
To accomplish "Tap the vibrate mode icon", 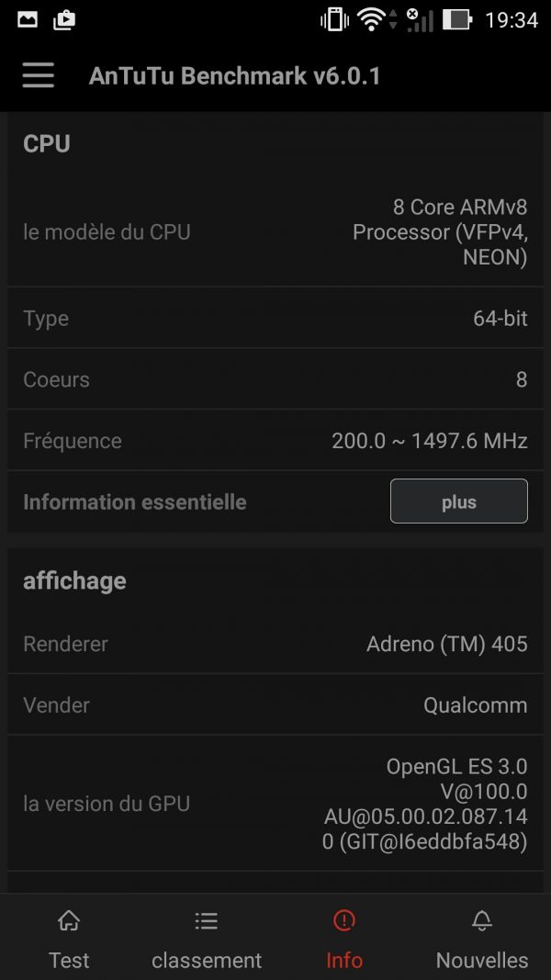I will click(x=335, y=20).
